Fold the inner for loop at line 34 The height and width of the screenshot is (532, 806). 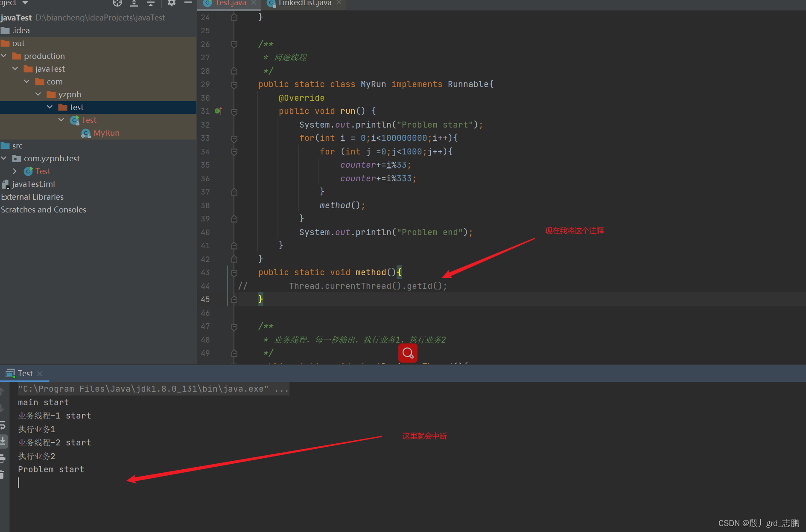tap(234, 151)
